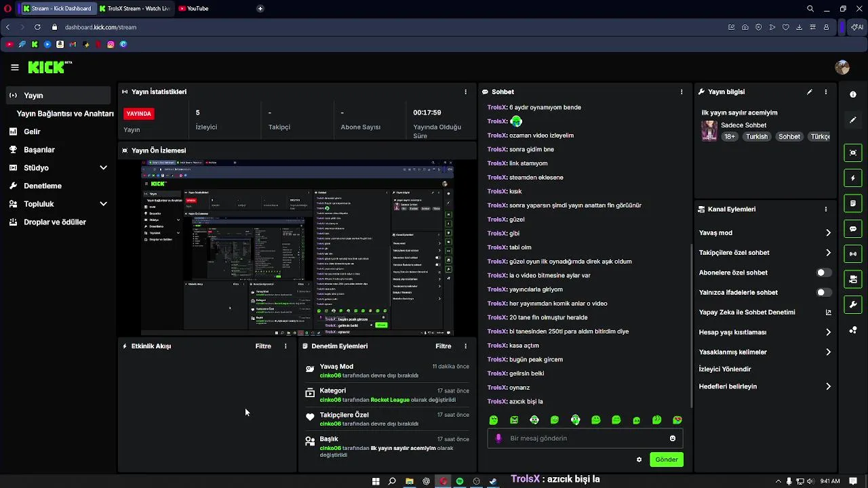Toggle the wrench widget icon in right rail
Viewport: 868px width, 488px height.
(853, 304)
